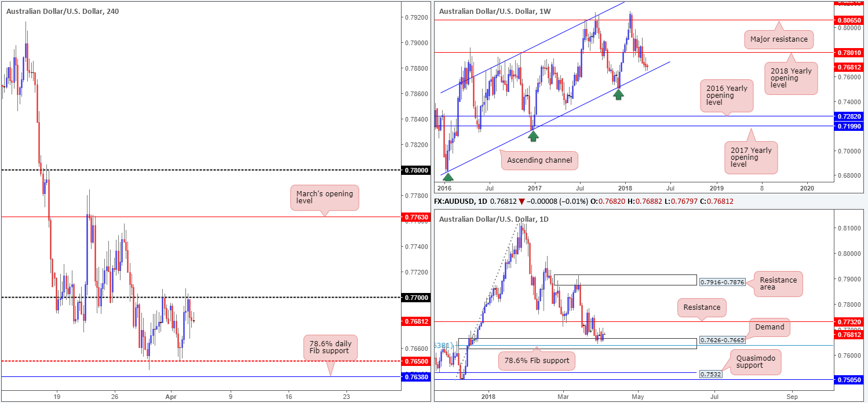Screen dimensions: 868x403
Task: Click the black 0.78000 price tag
Action: pos(417,170)
